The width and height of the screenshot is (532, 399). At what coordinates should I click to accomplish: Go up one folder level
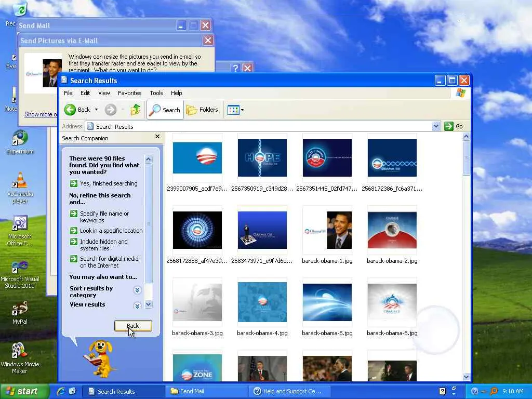pyautogui.click(x=136, y=110)
